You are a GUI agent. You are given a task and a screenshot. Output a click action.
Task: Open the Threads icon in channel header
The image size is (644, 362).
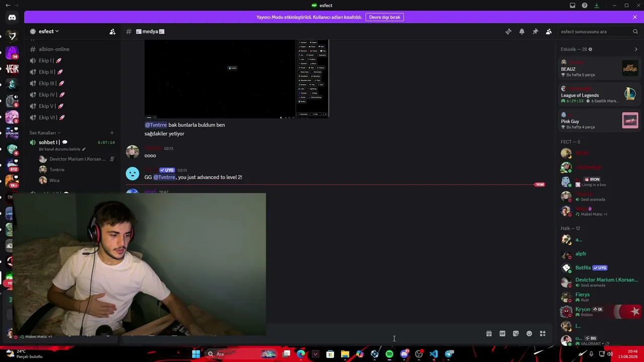tap(509, 32)
